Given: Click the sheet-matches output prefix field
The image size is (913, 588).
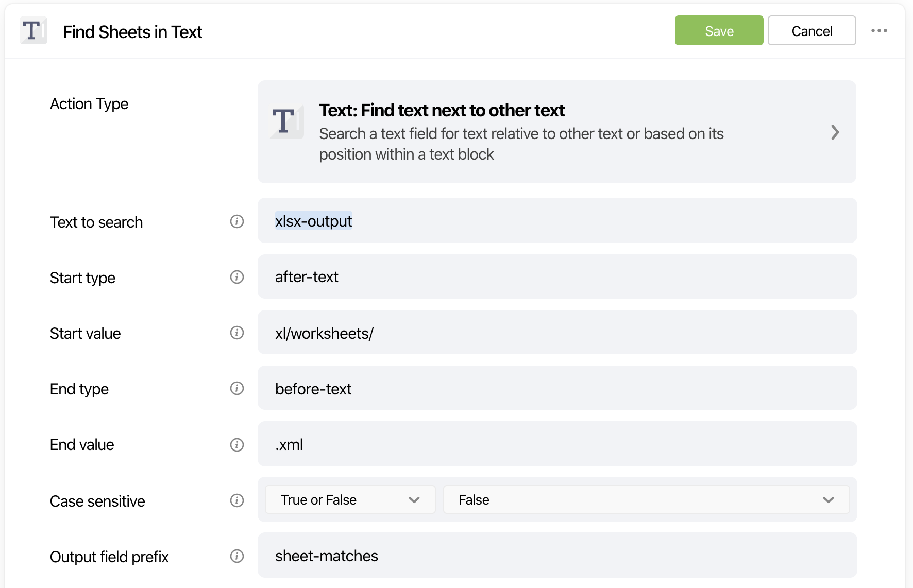Looking at the screenshot, I should pyautogui.click(x=556, y=556).
